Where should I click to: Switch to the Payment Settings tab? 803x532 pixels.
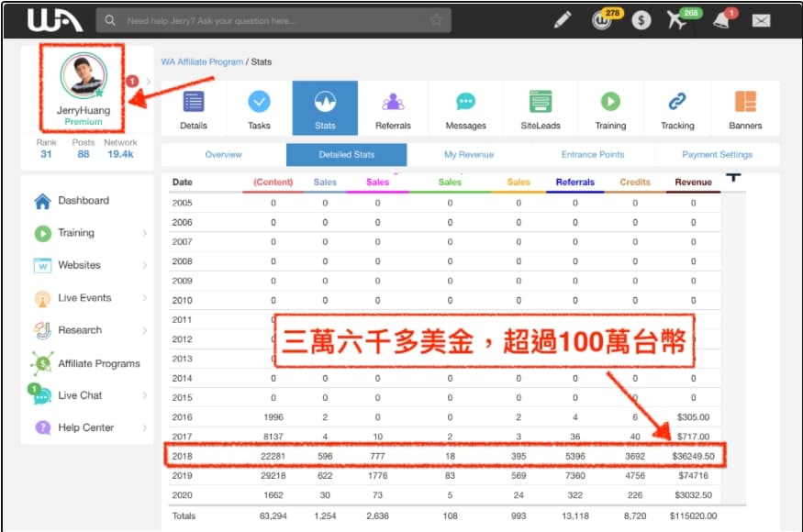tap(717, 155)
